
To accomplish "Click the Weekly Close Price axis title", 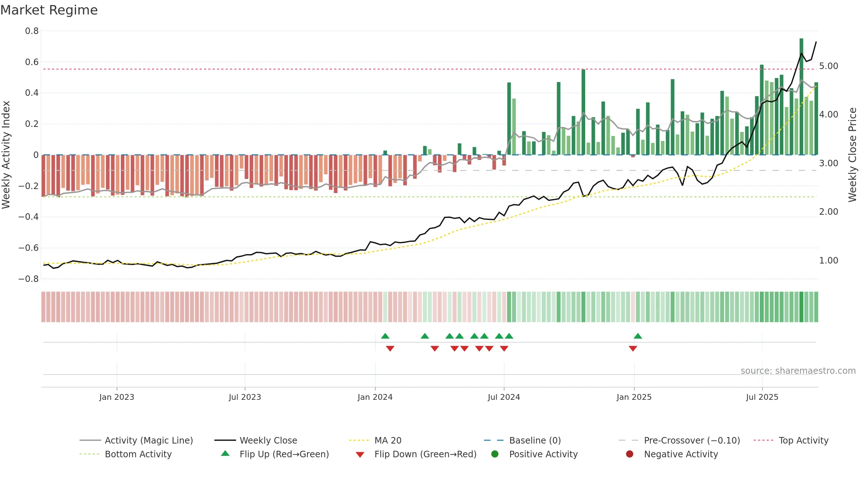I will coord(852,155).
